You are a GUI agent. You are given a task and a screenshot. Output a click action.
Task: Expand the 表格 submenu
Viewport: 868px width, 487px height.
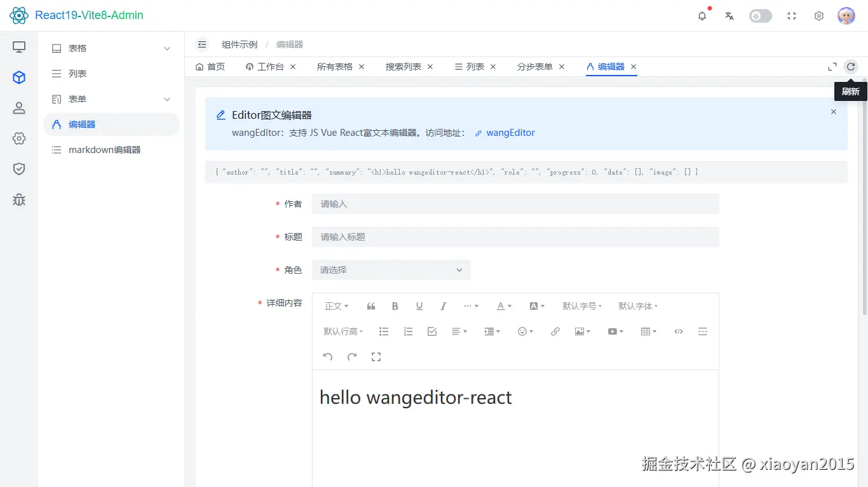[111, 48]
